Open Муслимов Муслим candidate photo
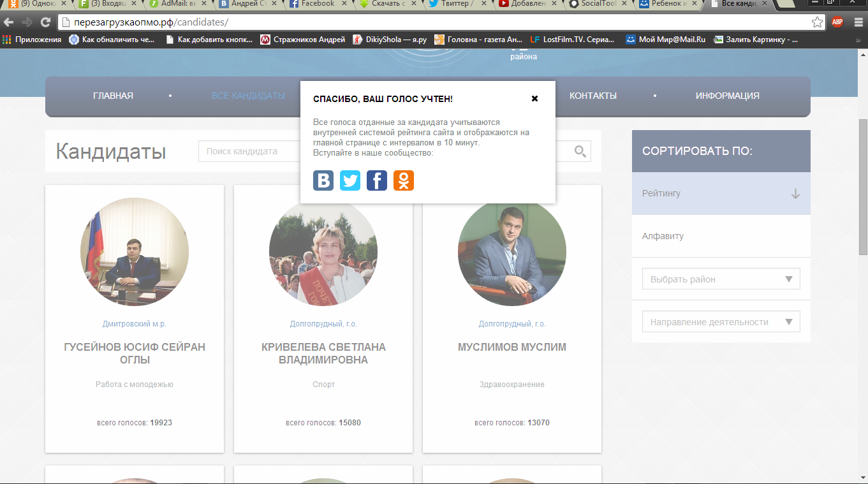This screenshot has height=484, width=868. tap(512, 251)
